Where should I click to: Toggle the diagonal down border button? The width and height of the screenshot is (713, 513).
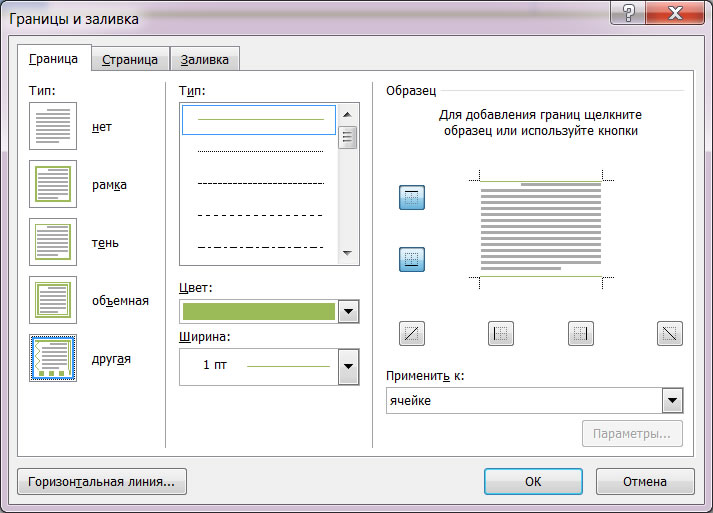tap(670, 333)
